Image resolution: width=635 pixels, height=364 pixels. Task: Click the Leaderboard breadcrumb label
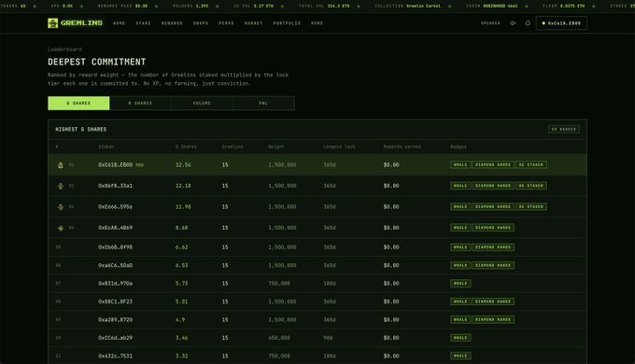[x=64, y=49]
